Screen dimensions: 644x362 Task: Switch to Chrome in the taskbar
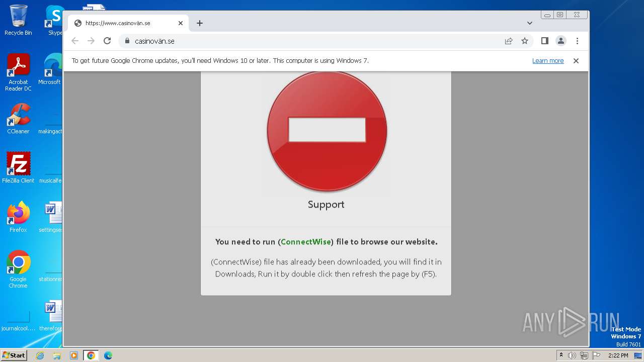tap(91, 355)
